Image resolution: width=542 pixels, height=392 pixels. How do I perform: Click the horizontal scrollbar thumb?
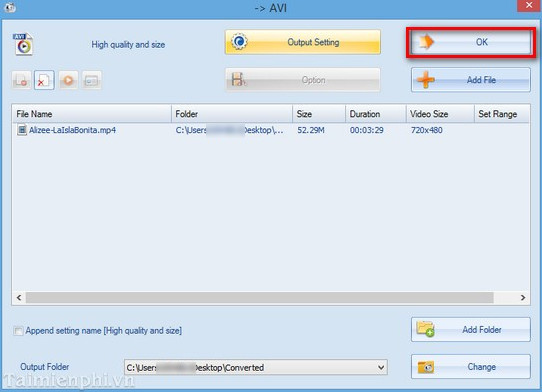[x=260, y=298]
